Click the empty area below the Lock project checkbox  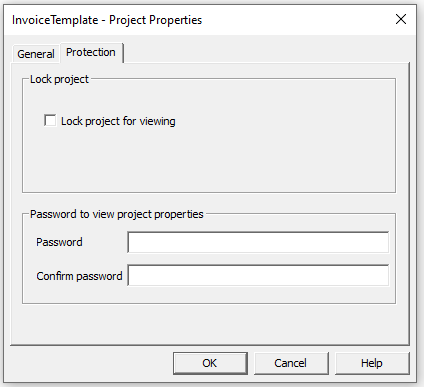coord(209,160)
